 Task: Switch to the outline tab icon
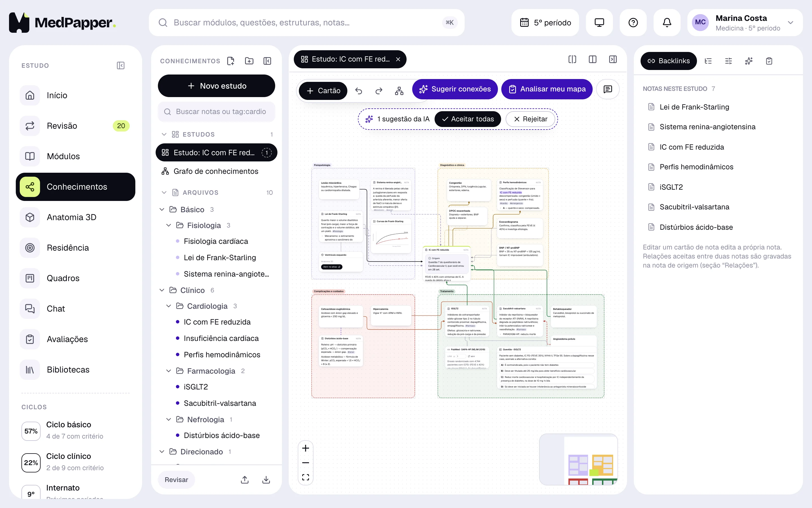point(708,61)
